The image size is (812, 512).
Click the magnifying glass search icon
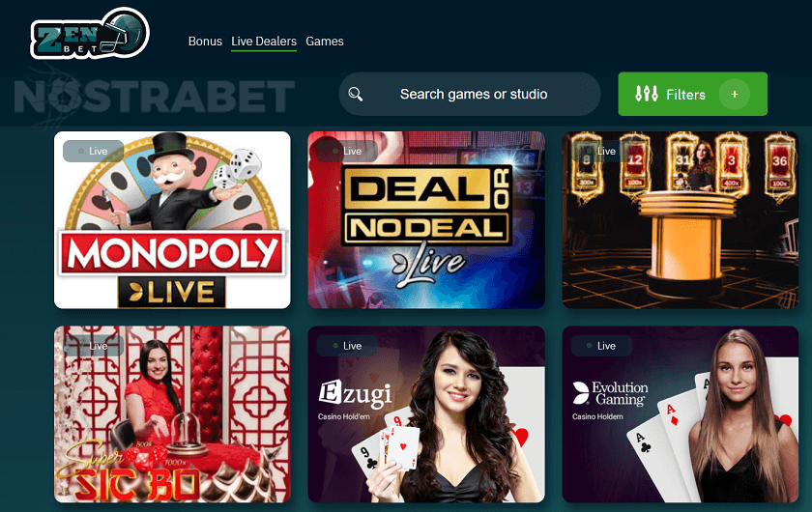coord(356,95)
